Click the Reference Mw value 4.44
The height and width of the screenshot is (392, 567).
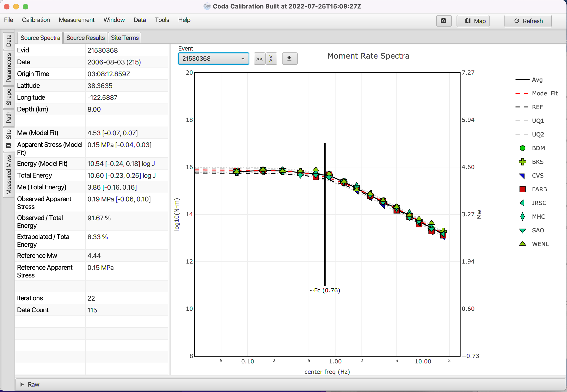click(94, 256)
